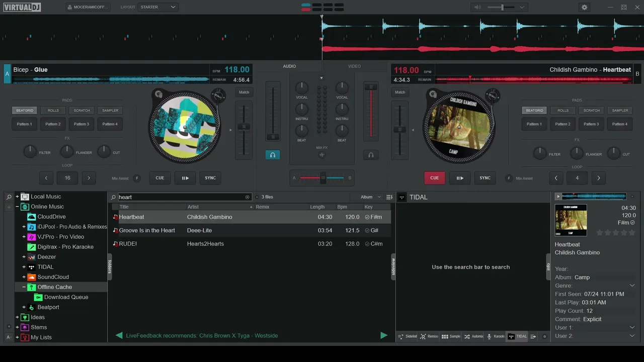The width and height of the screenshot is (644, 362).
Task: Toggle deck B headphone cue button
Action: (371, 155)
